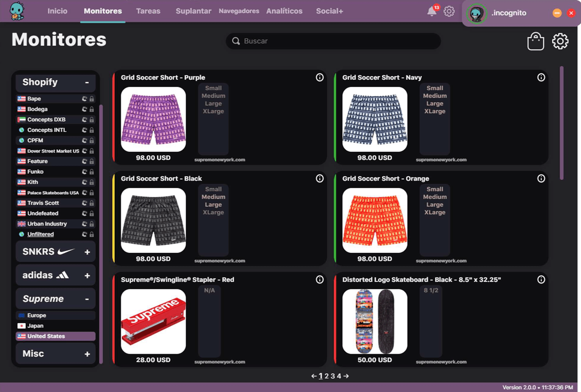Show info for Grid Soccer Short - Orange
Screen dimensions: 581x392
[541, 178]
